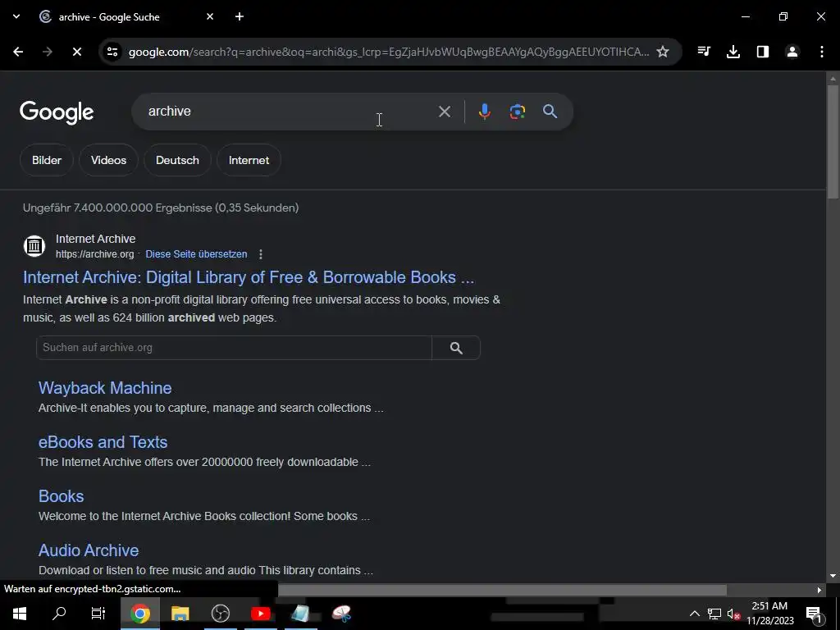Screen dimensions: 840x630
Task: Click the browser address bar URL
Action: point(389,52)
